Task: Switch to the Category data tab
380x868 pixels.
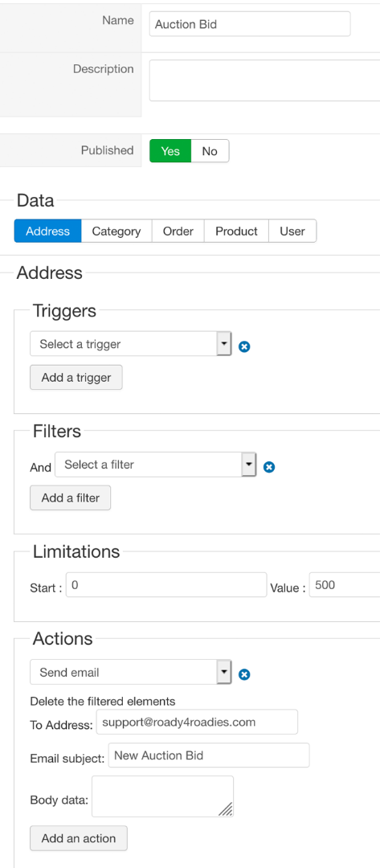Action: 116,231
